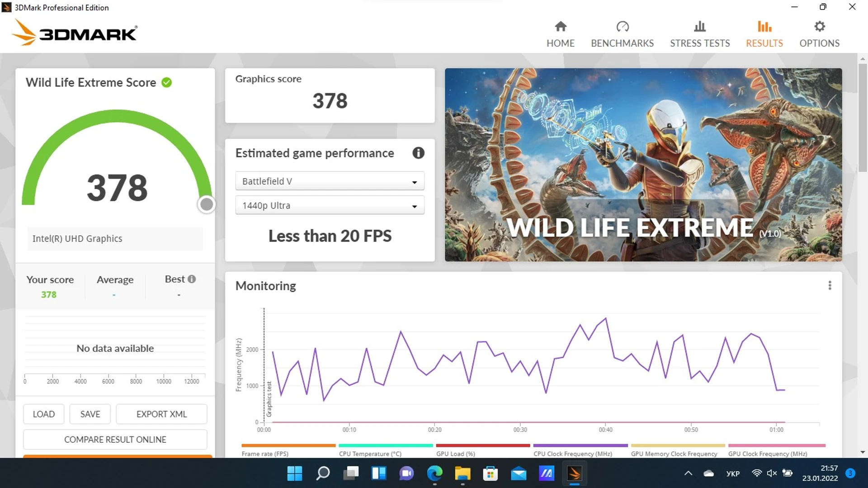The image size is (868, 488).
Task: Open the Monitoring three-dot menu
Action: 830,285
